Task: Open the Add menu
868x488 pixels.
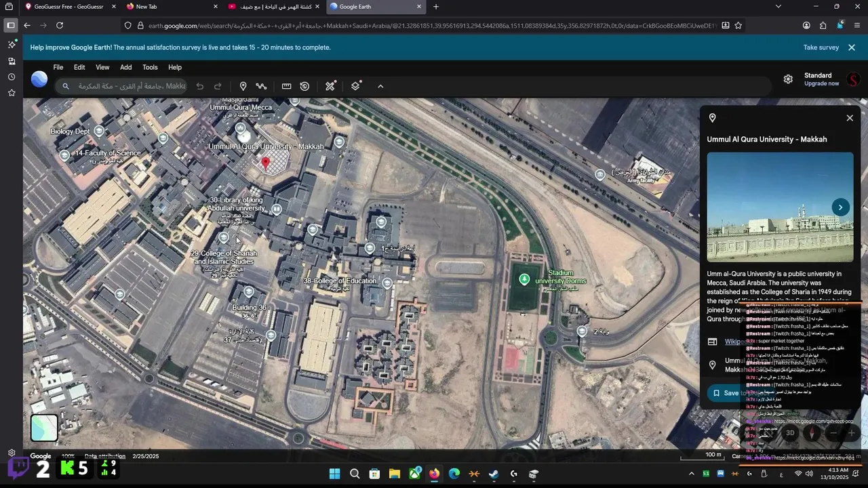Action: click(x=126, y=67)
